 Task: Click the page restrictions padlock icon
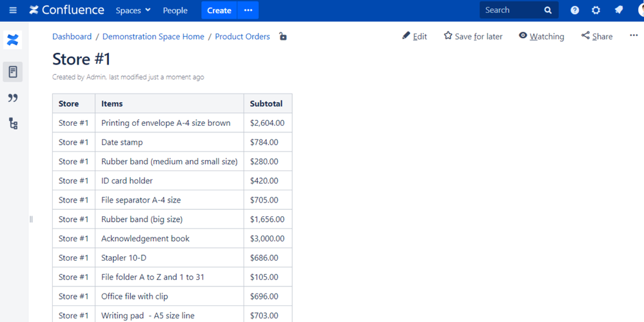[x=282, y=36]
